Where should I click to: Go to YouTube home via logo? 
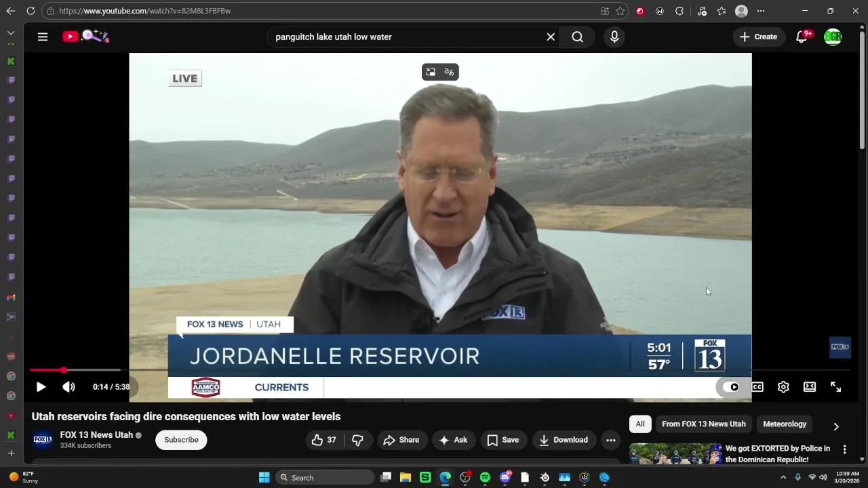86,37
